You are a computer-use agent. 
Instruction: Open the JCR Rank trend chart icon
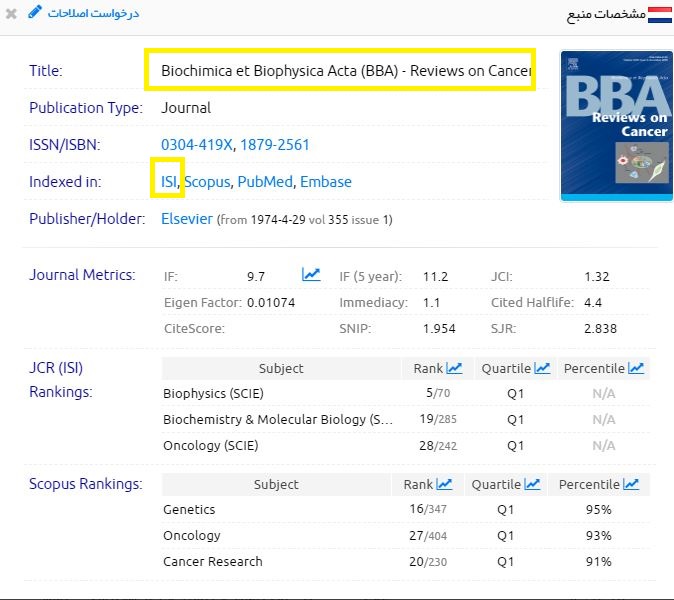[x=454, y=368]
